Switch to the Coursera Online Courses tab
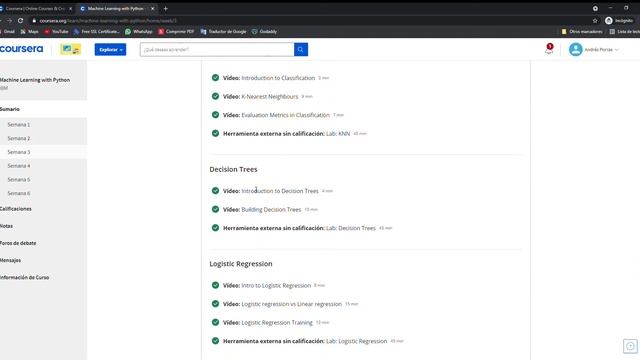Viewport: 640px width, 360px height. tap(35, 8)
